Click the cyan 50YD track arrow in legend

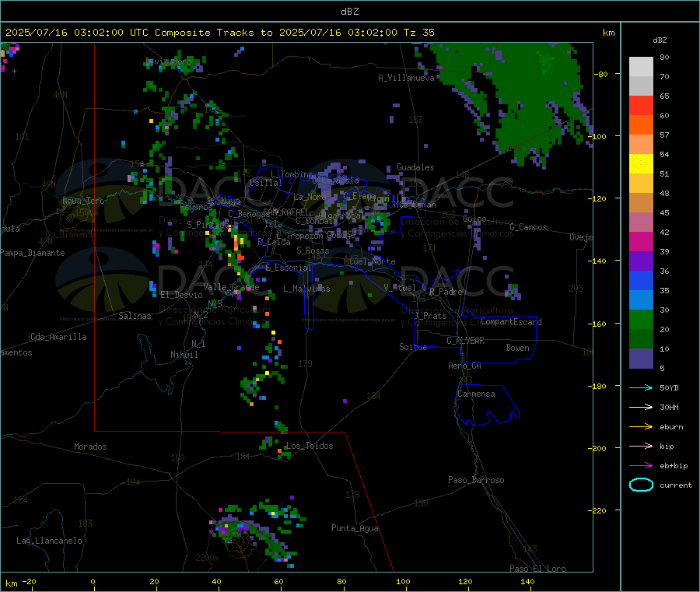click(x=641, y=387)
